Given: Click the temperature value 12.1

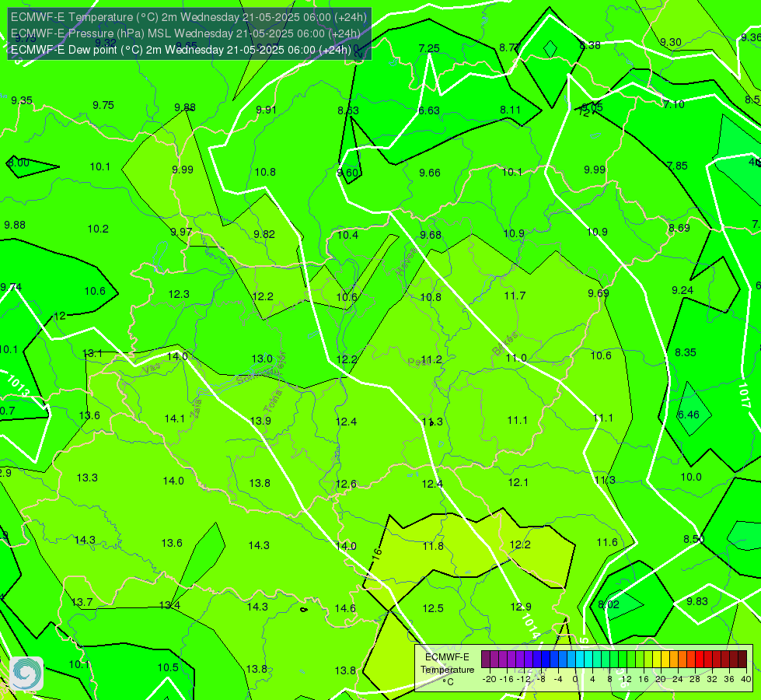Looking at the screenshot, I should click(x=518, y=482).
